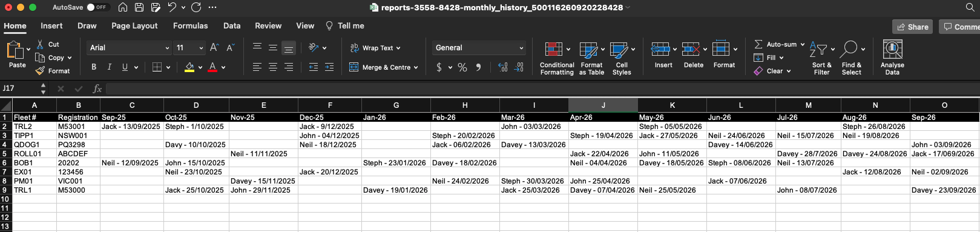The height and width of the screenshot is (232, 980).
Task: Click the Insert cells button
Action: click(x=663, y=55)
